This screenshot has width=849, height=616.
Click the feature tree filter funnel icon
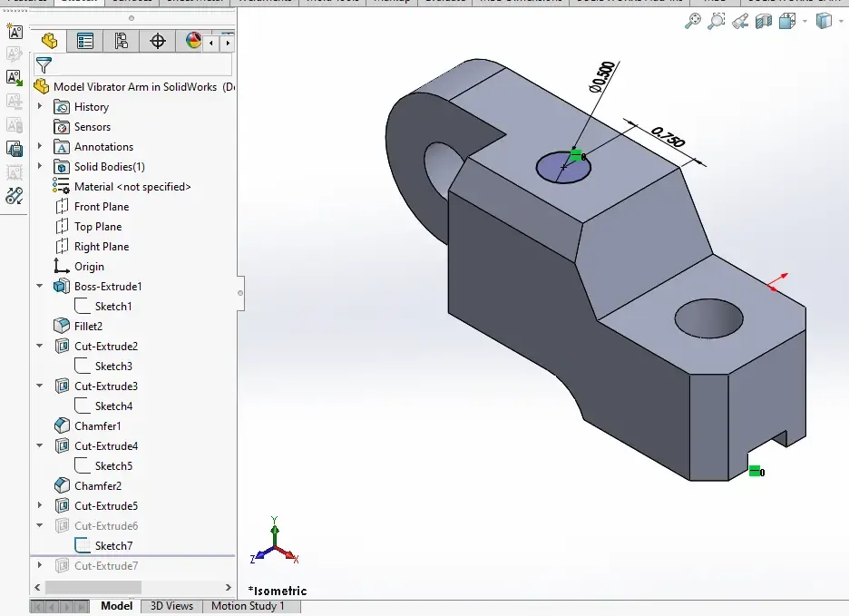(x=44, y=65)
